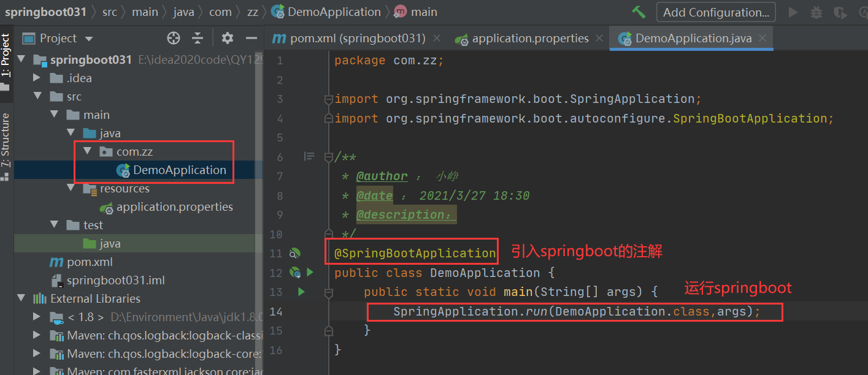
Task: Click the Debug bug icon
Action: pos(816,12)
